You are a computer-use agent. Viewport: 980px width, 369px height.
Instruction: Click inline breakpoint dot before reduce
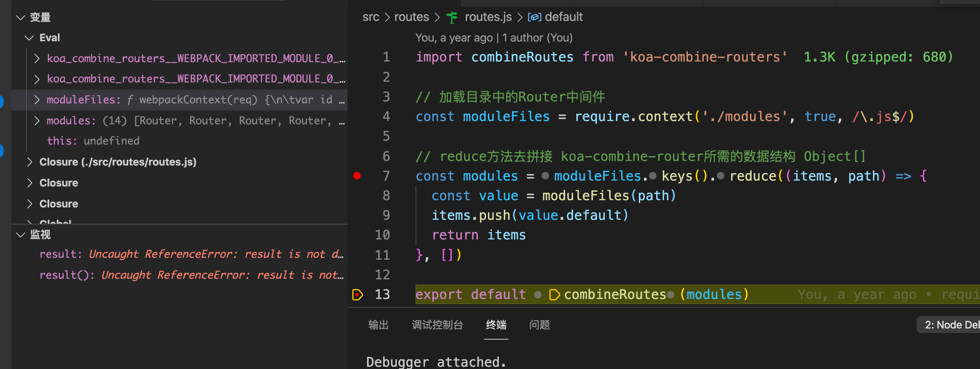click(720, 176)
